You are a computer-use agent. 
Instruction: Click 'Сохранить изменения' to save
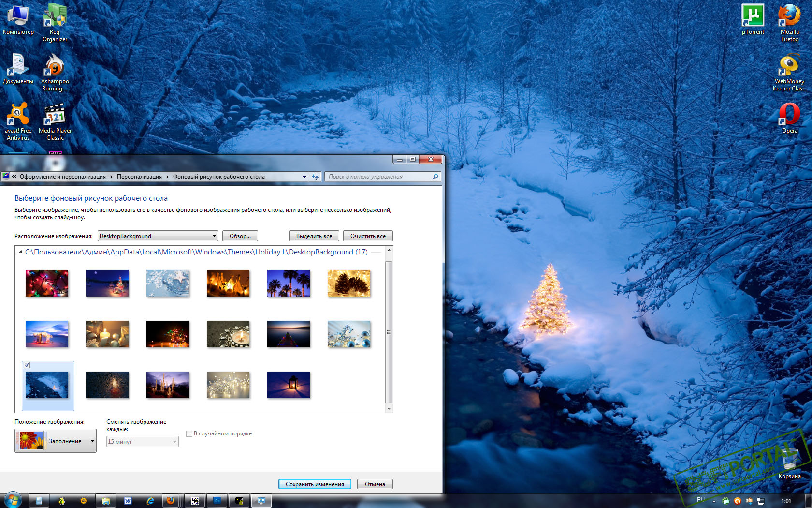[315, 484]
